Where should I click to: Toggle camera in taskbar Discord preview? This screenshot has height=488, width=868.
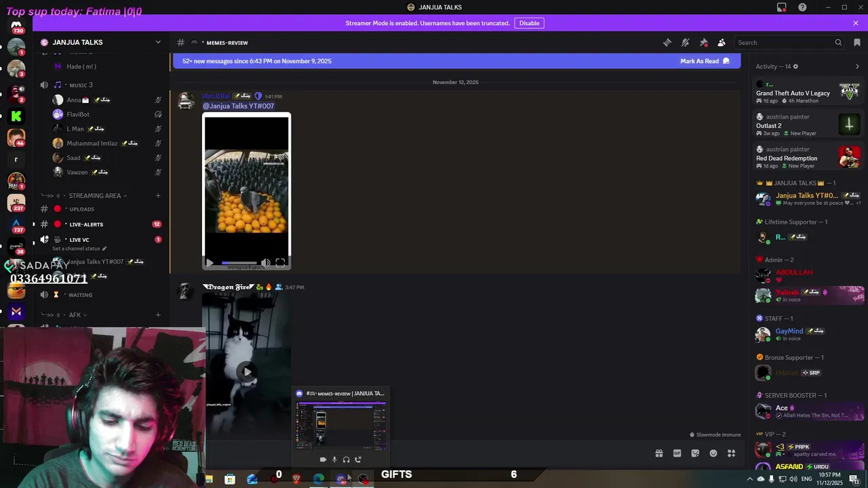point(323,460)
